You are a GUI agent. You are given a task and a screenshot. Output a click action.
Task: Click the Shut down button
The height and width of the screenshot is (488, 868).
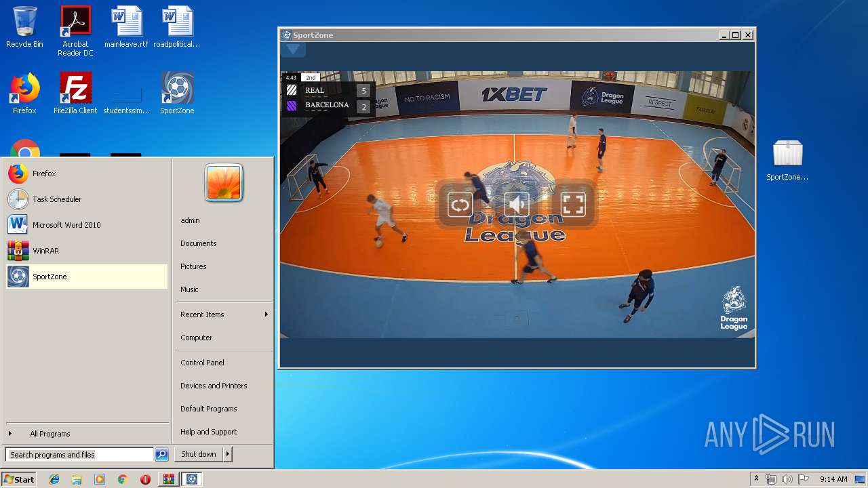[199, 454]
